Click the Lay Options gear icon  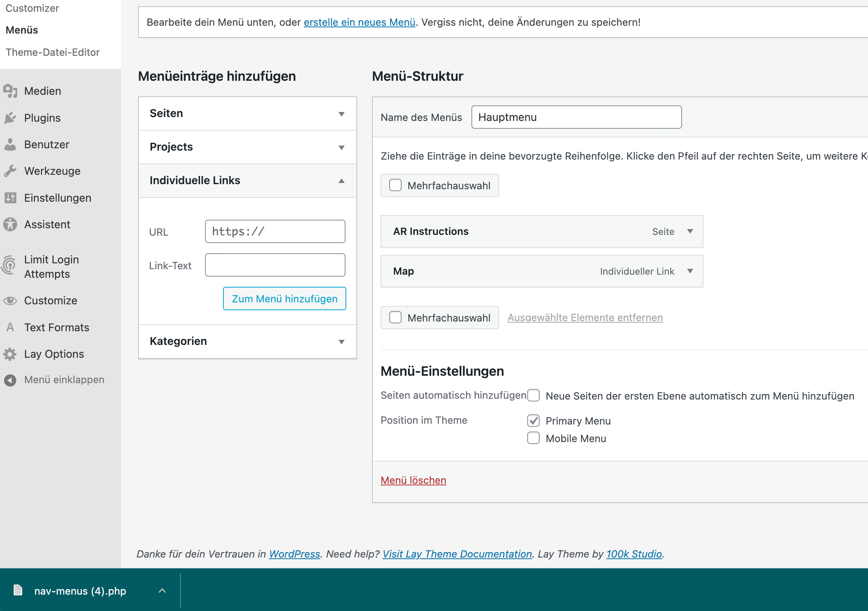click(x=10, y=354)
